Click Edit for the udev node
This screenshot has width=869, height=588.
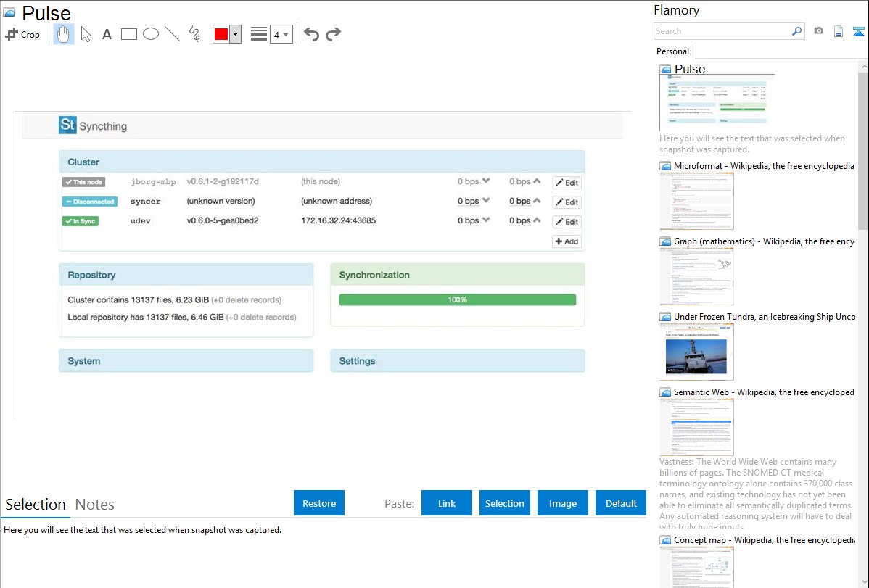(567, 222)
